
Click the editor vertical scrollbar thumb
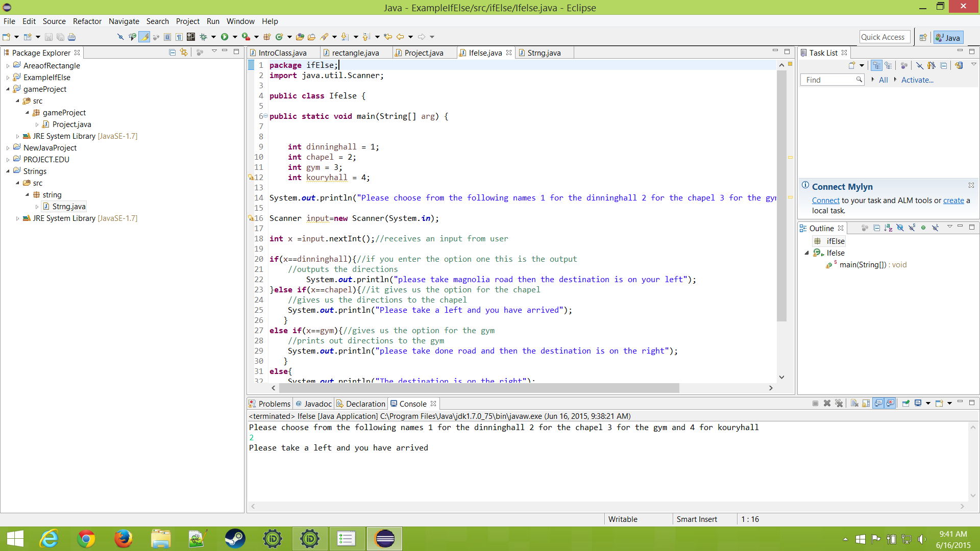[781, 196]
